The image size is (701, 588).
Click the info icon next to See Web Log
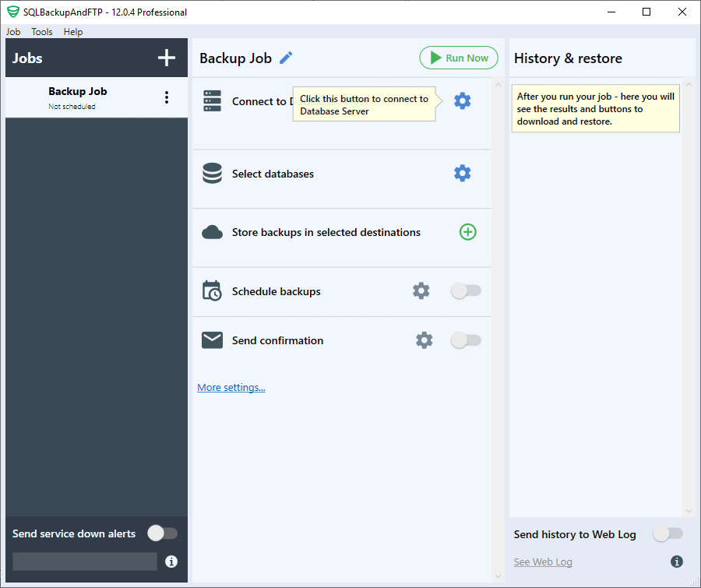(676, 561)
